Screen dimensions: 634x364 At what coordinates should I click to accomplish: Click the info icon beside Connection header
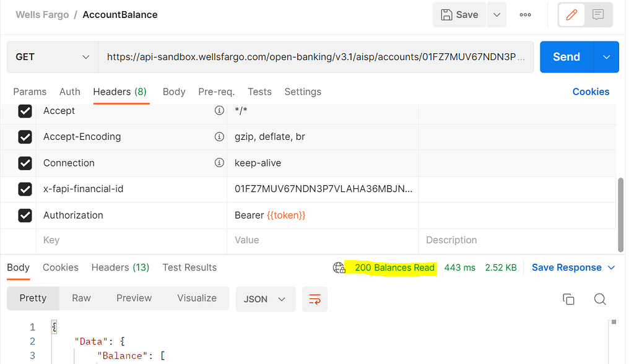tap(219, 163)
